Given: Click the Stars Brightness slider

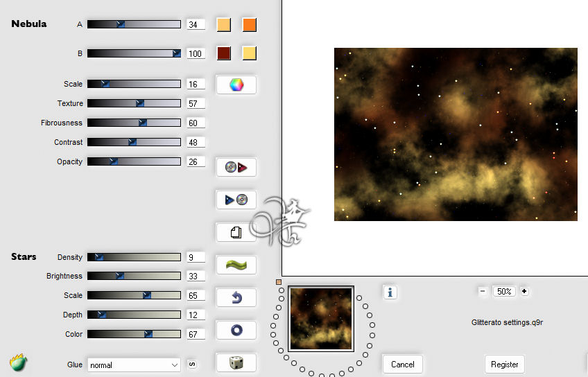Looking at the screenshot, I should coord(134,277).
